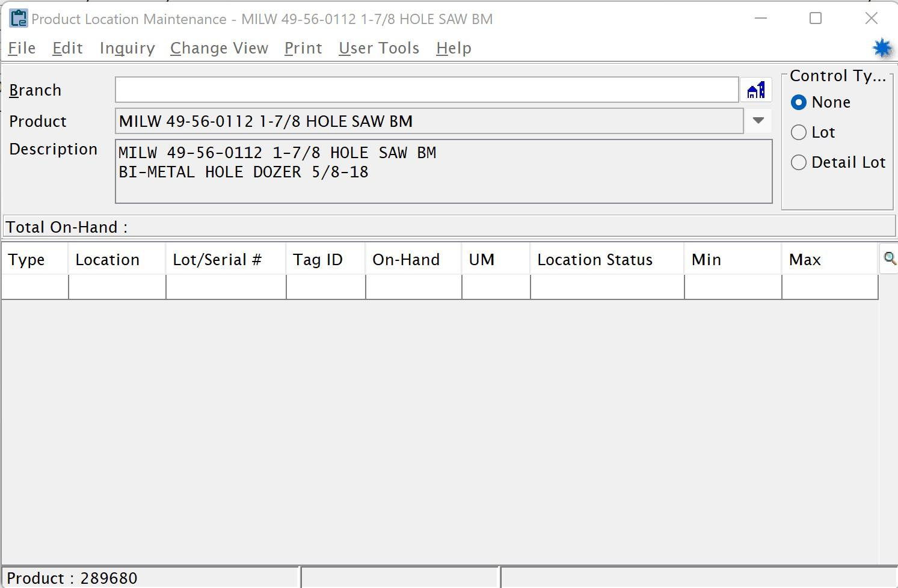Expand the Product dropdown arrow
This screenshot has width=898, height=588.
point(758,121)
